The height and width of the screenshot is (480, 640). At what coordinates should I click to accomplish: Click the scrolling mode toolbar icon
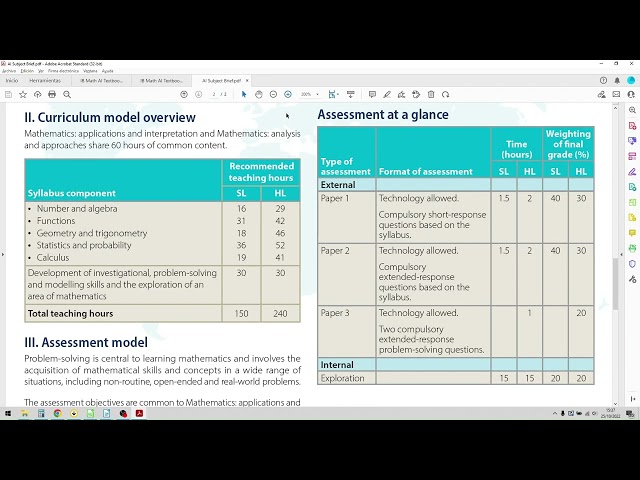tap(351, 95)
